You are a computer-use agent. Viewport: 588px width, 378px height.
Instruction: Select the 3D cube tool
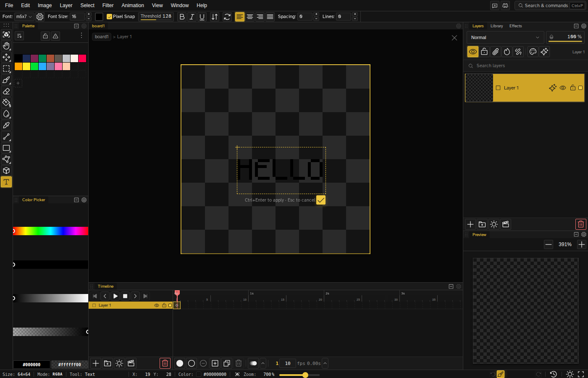pyautogui.click(x=6, y=171)
